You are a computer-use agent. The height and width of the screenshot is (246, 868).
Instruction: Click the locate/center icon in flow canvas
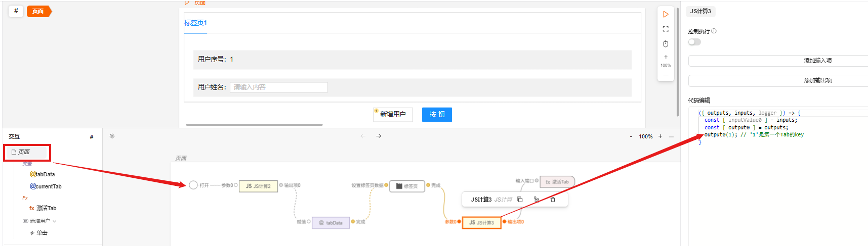112,136
